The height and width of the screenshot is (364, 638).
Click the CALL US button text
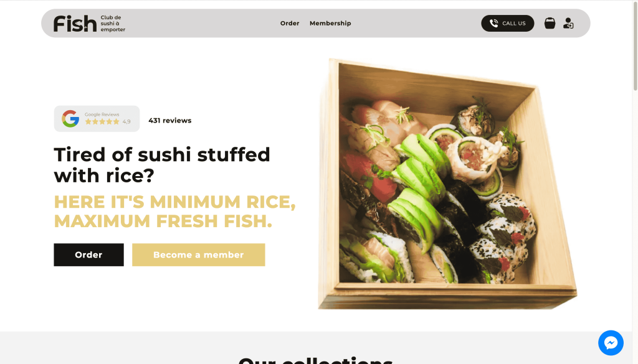(x=514, y=23)
